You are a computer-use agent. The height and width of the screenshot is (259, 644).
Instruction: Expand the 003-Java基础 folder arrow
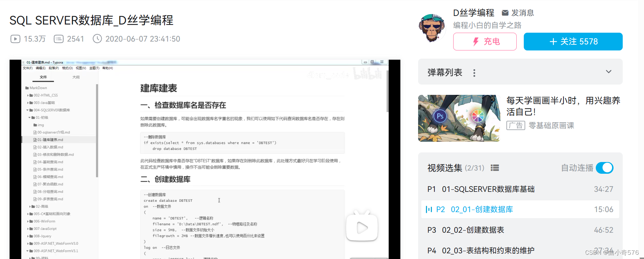point(28,103)
